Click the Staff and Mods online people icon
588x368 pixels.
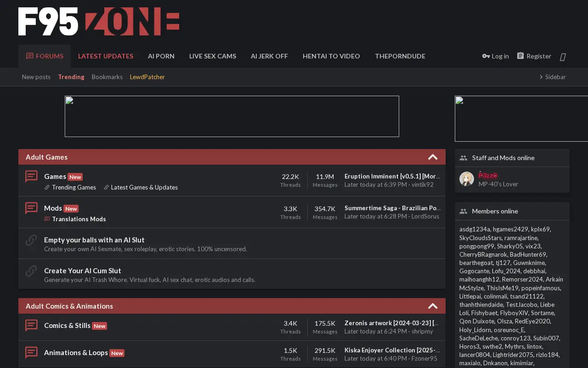463,158
